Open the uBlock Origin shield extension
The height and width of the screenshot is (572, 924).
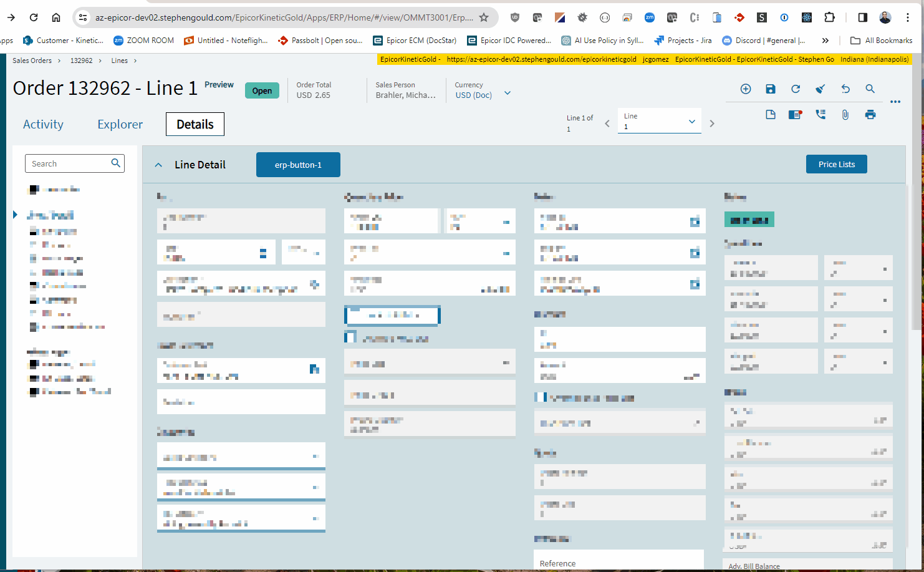(515, 17)
